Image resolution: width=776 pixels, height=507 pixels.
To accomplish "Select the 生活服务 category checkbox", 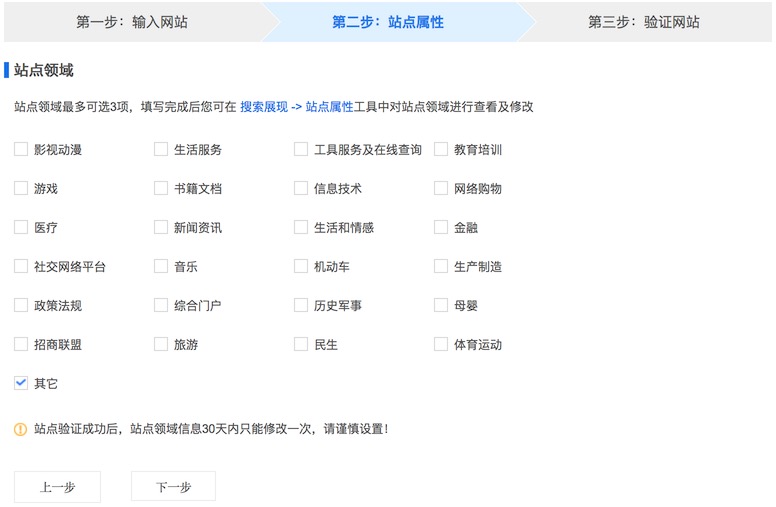I will 161,150.
